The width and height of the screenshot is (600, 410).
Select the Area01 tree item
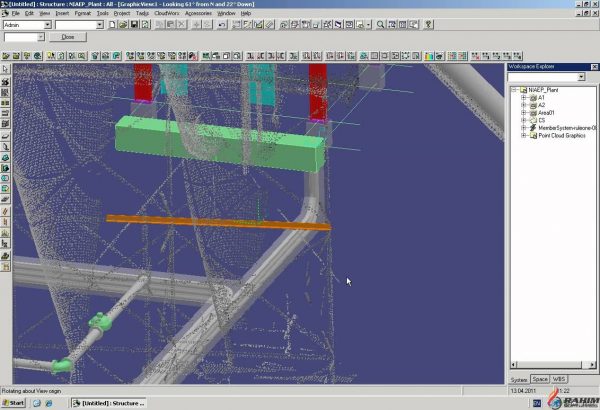coord(546,113)
